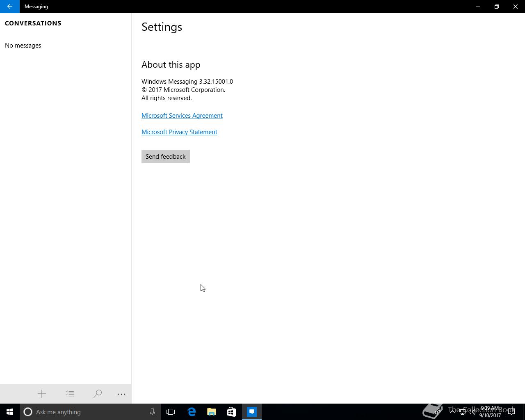Search conversations with the magnifier icon

(98, 394)
